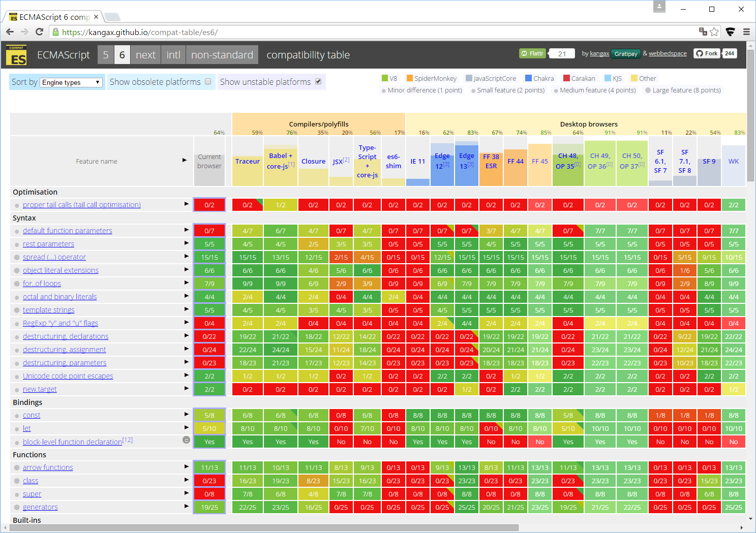Click the FF 45 column header

[x=540, y=161]
